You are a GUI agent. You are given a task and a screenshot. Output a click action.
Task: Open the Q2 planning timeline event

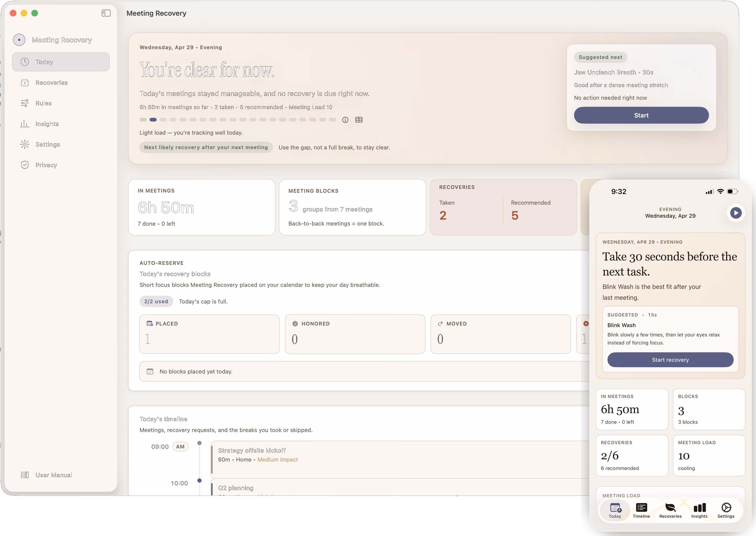(x=400, y=487)
